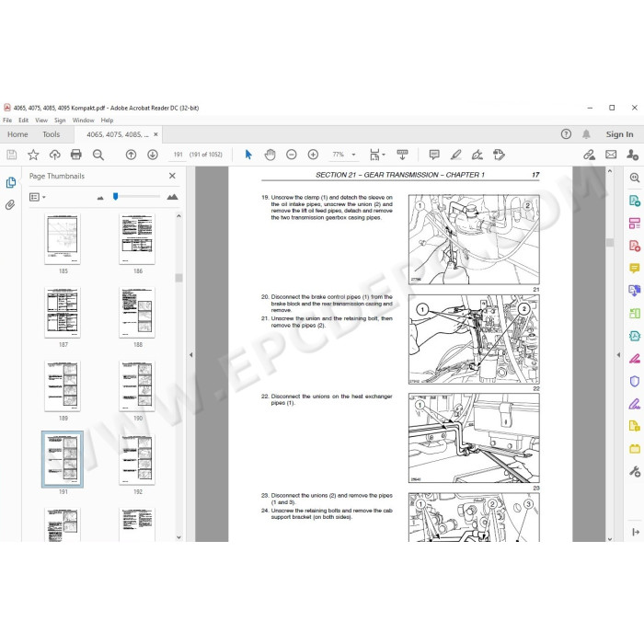Open the Comment tool in right pane
The height and width of the screenshot is (644, 644).
pyautogui.click(x=635, y=269)
